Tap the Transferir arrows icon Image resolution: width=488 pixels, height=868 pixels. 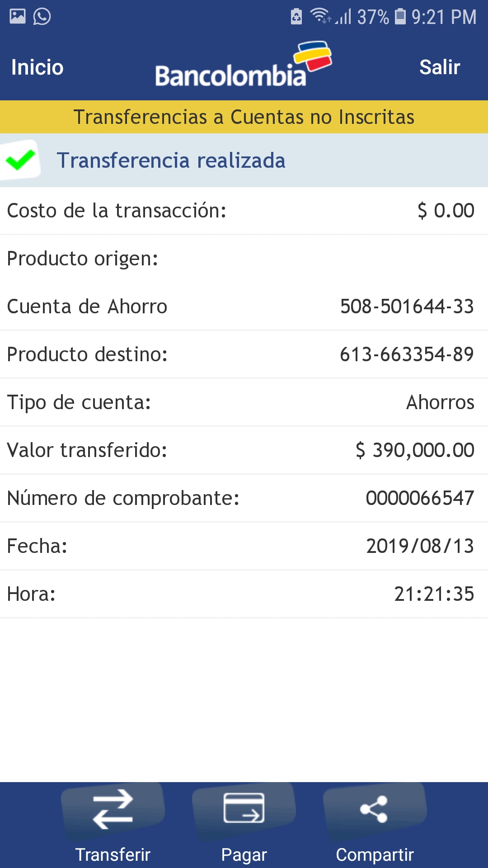113,809
